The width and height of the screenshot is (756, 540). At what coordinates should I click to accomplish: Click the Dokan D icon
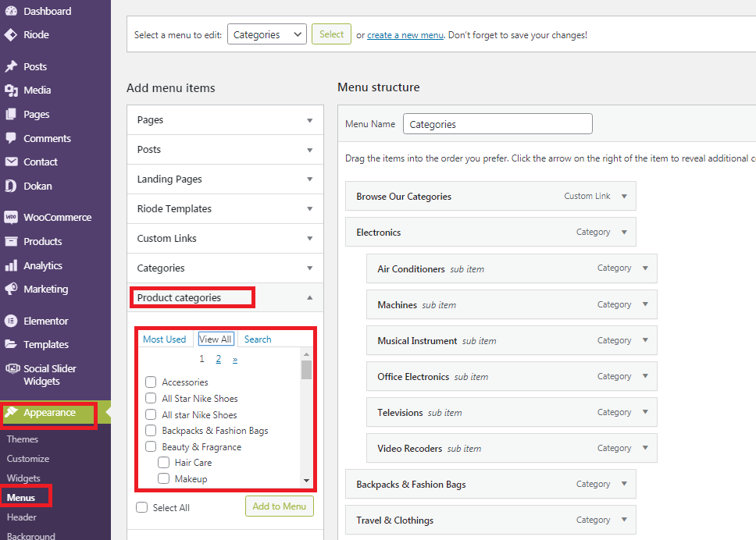[11, 186]
